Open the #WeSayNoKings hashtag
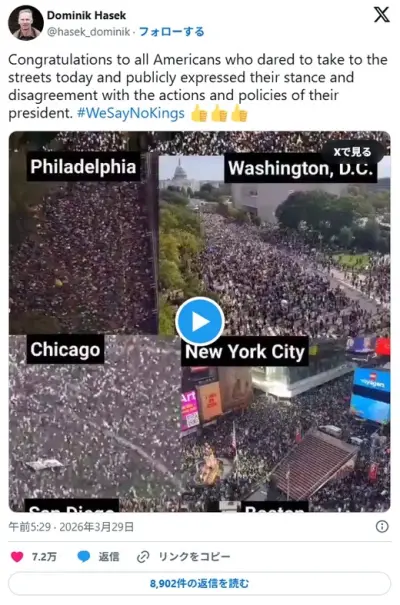Screen dimensions: 400x605 point(131,113)
